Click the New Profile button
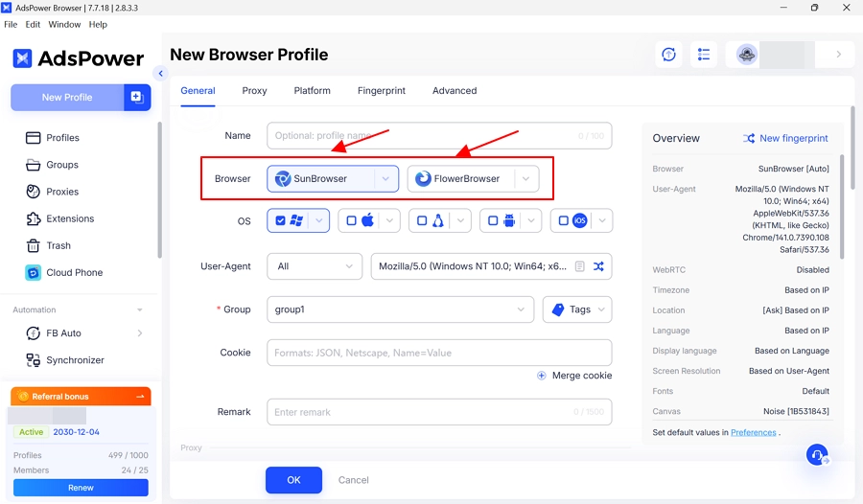This screenshot has width=863, height=504. click(x=67, y=98)
